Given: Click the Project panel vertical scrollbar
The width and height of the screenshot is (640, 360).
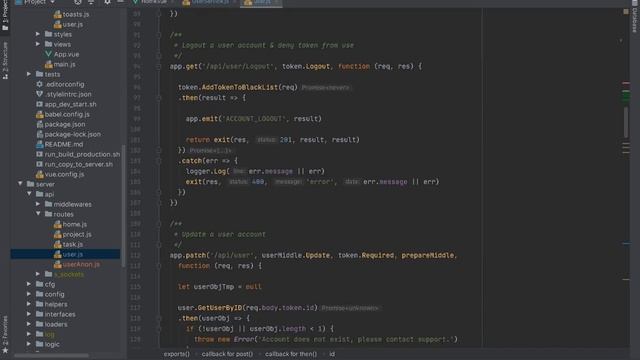Looking at the screenshot, I should click(123, 206).
